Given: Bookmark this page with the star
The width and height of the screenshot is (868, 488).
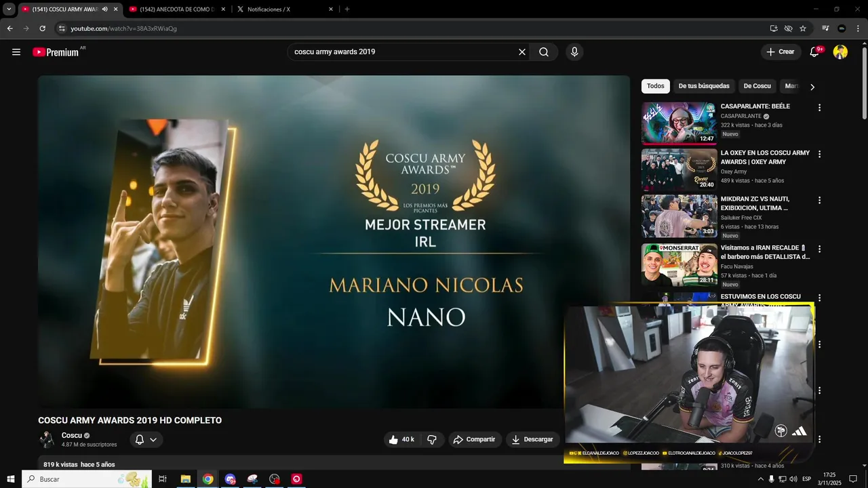Looking at the screenshot, I should (x=803, y=28).
